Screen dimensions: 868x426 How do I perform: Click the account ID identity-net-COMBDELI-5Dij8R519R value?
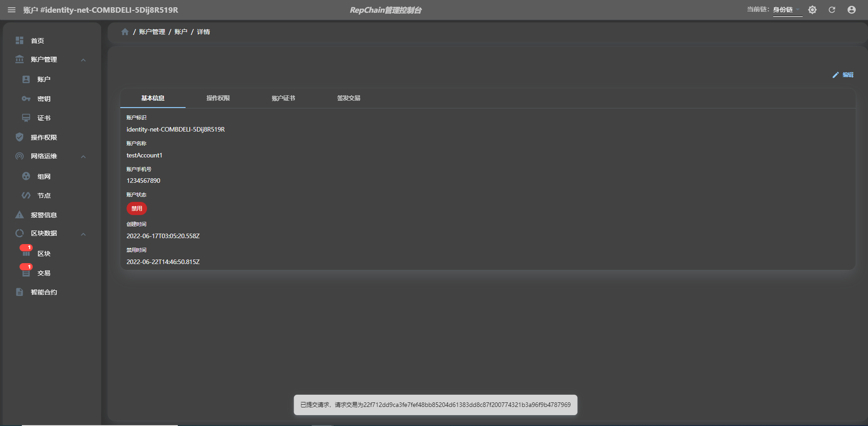tap(176, 129)
